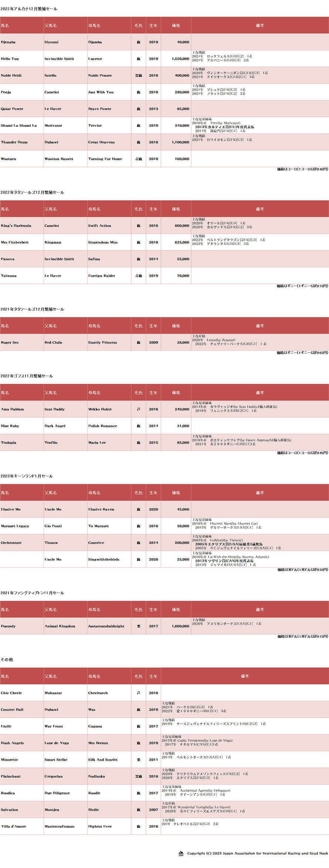Click the sire name Intello
This screenshot has width=329, height=868.
(50, 75)
